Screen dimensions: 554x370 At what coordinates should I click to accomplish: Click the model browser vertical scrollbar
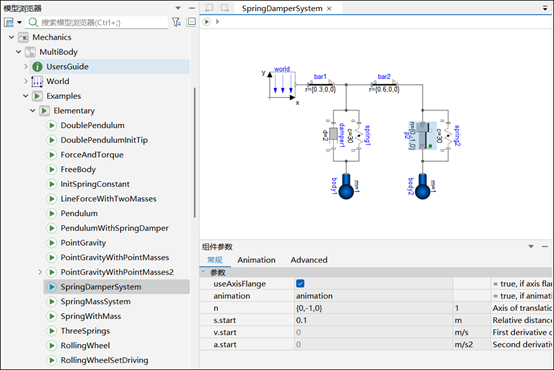point(195,152)
